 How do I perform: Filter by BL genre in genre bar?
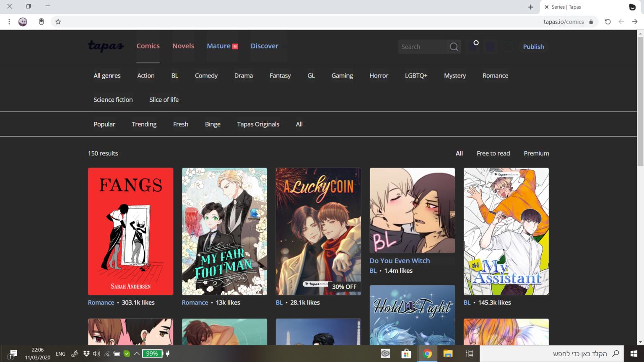(175, 76)
